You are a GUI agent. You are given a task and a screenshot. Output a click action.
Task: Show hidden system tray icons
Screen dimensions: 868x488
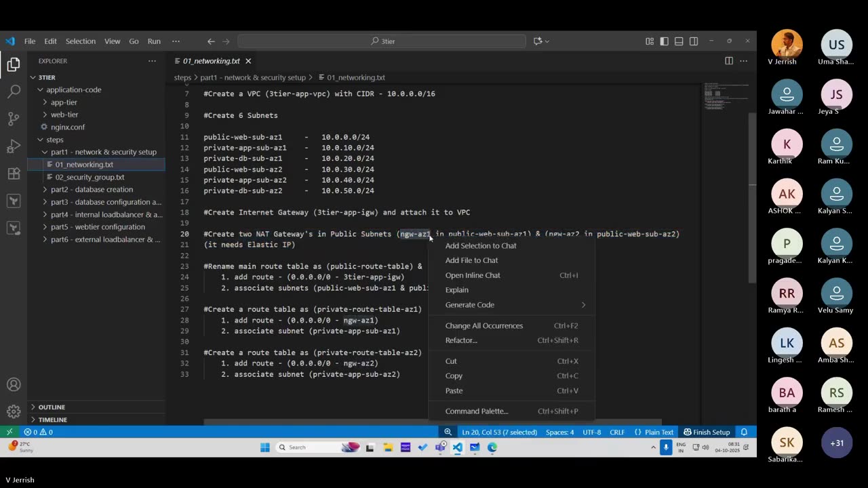coord(654,447)
